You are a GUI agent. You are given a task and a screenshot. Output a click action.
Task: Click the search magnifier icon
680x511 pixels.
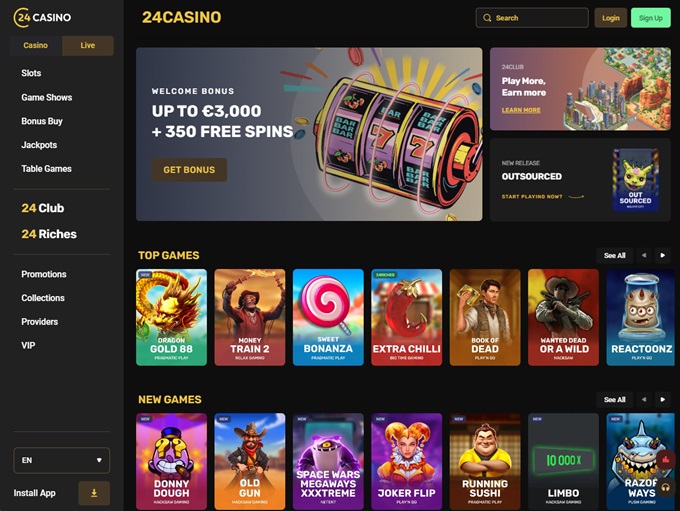coord(487,18)
